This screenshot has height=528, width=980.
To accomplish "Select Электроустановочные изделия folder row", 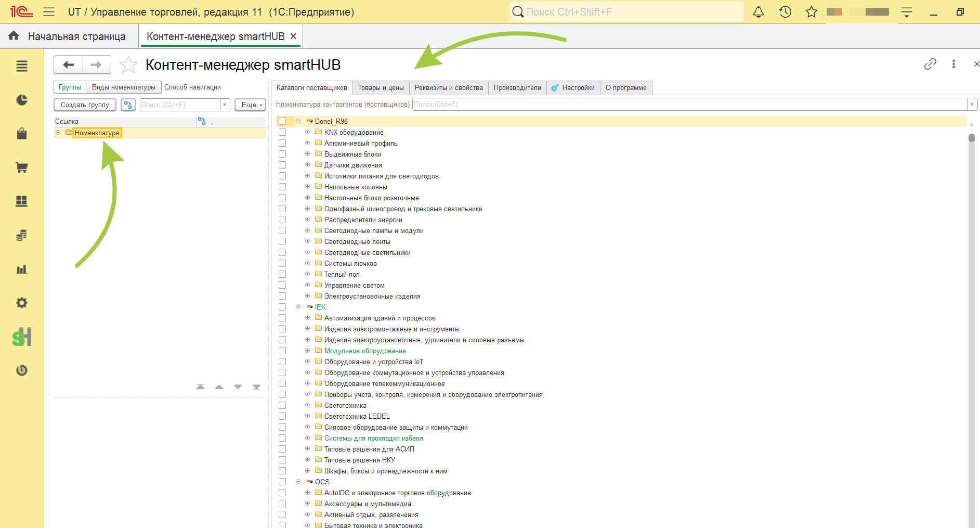I will [x=372, y=296].
